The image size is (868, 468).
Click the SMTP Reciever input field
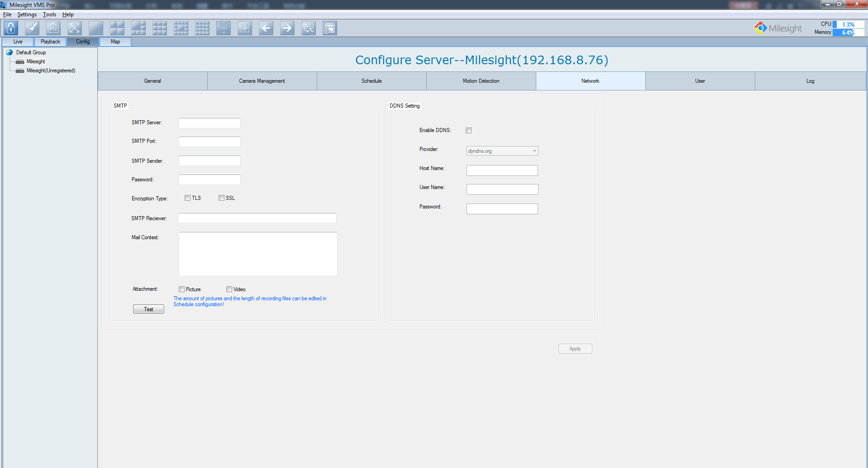[257, 218]
